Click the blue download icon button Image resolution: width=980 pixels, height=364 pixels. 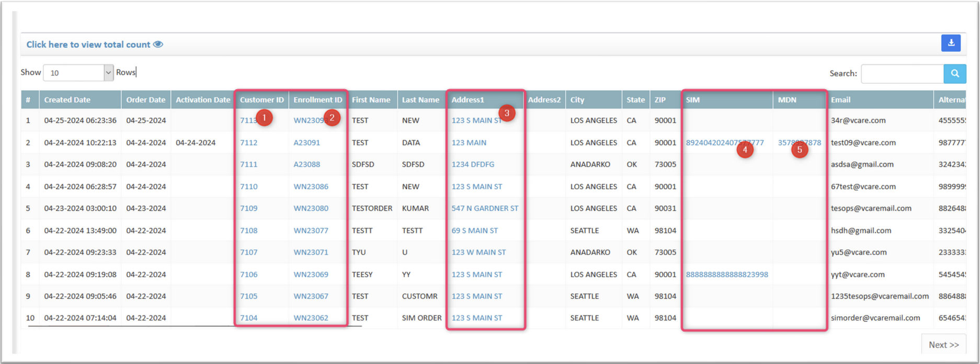point(951,43)
